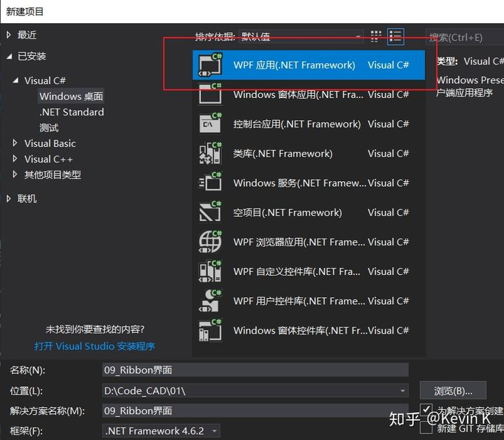Viewport: 504px width, 440px height.
Task: Select the Visual Basic tree label
Action: coord(50,143)
